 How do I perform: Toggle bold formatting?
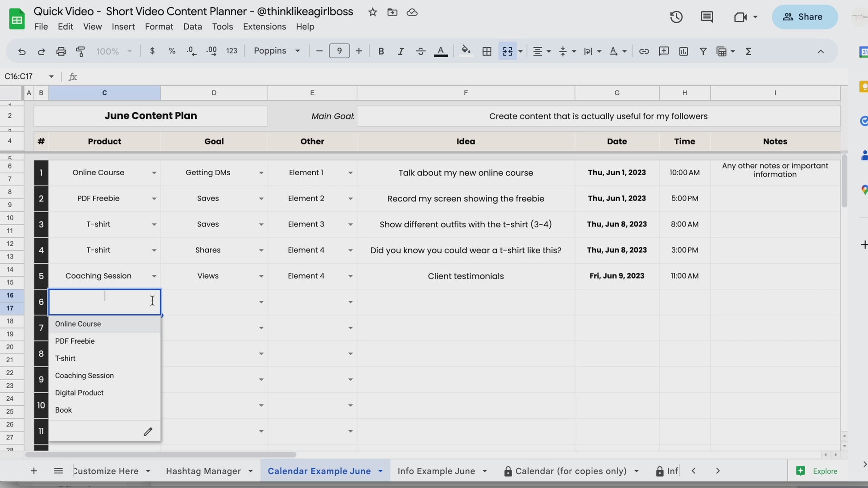point(380,51)
